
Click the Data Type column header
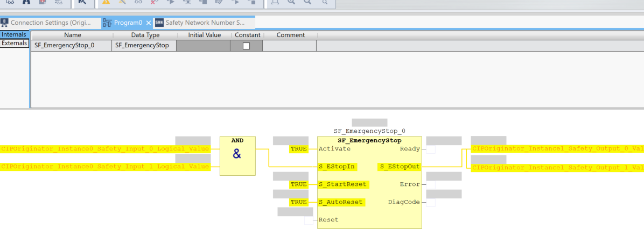click(x=145, y=35)
